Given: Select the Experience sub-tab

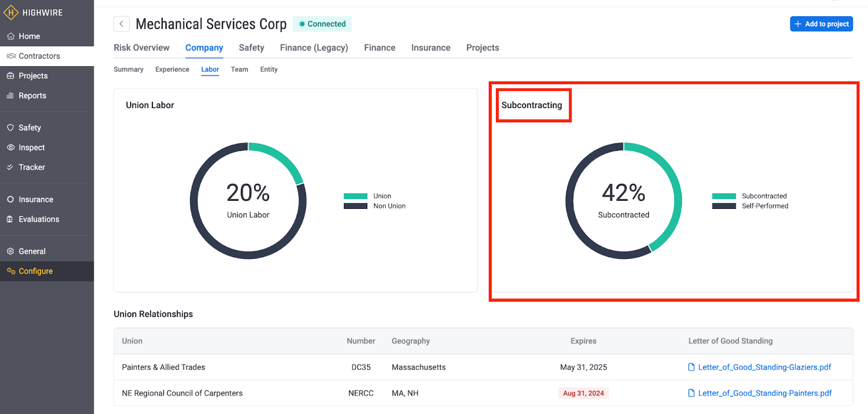Looking at the screenshot, I should click(172, 69).
